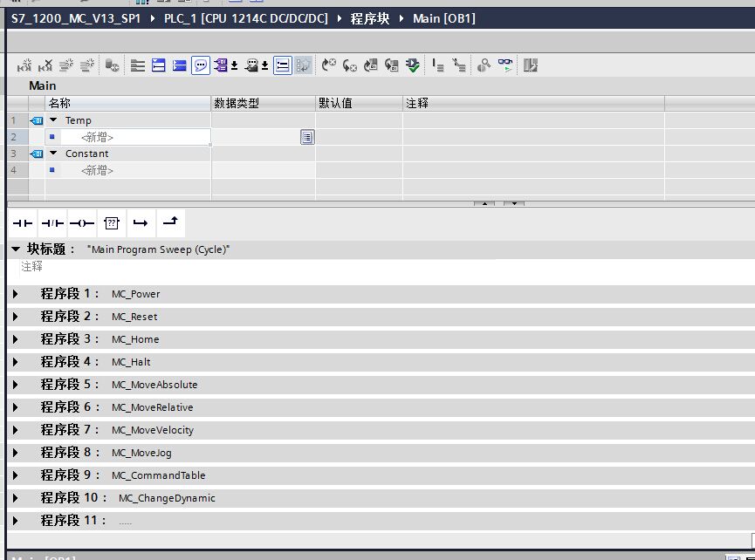
Task: Expand network 6 MC_MoveRelative
Action: pos(16,407)
